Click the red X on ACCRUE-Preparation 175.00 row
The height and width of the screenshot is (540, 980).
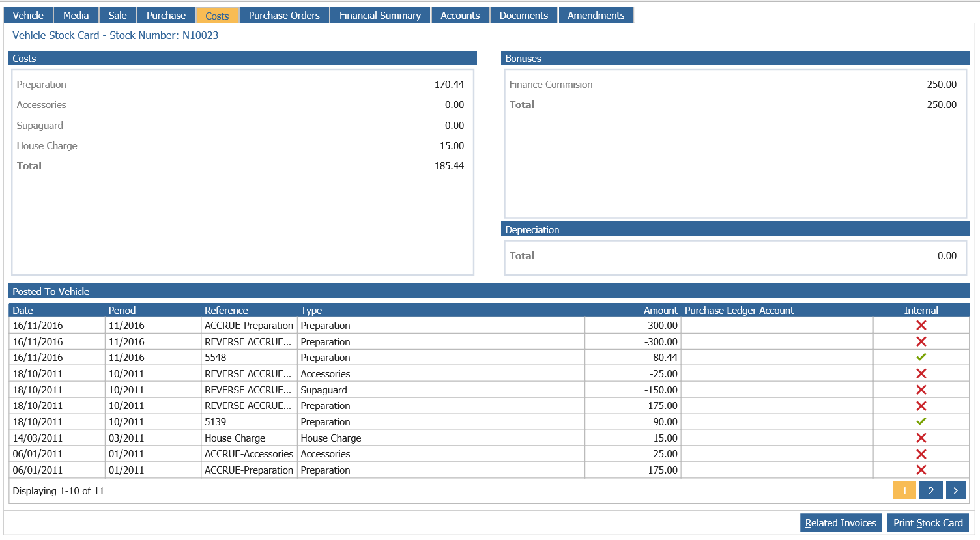pos(921,470)
